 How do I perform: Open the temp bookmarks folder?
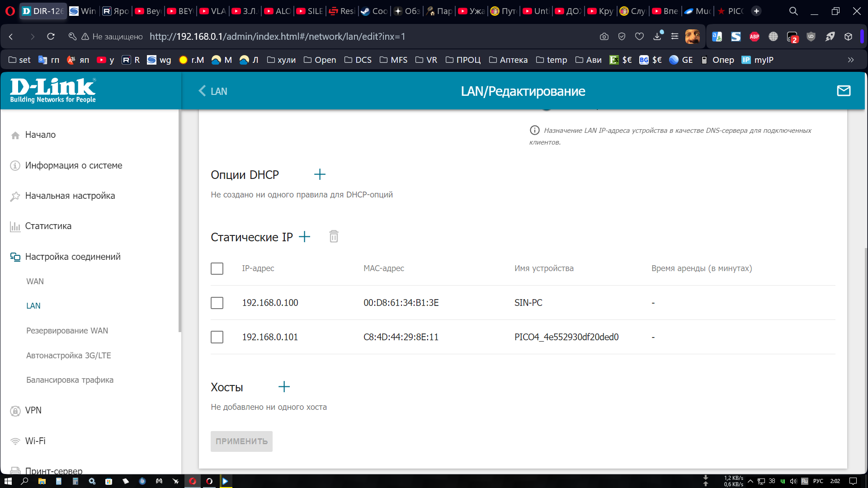coord(551,60)
